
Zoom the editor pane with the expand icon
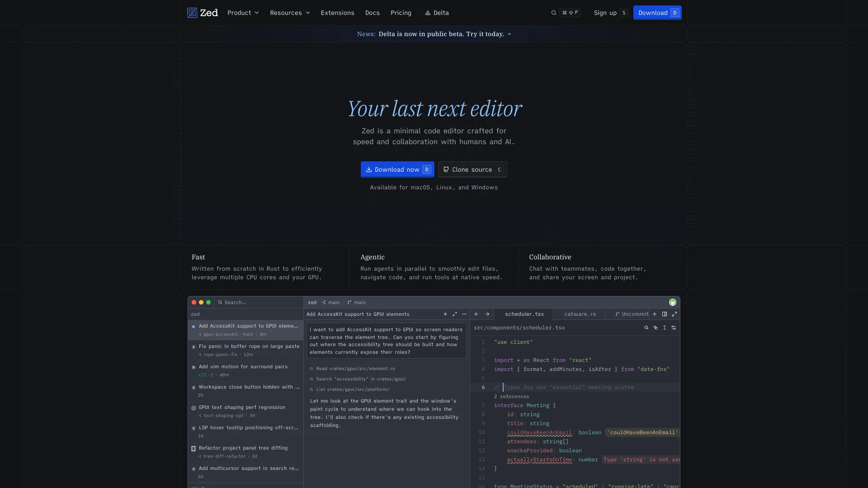675,314
